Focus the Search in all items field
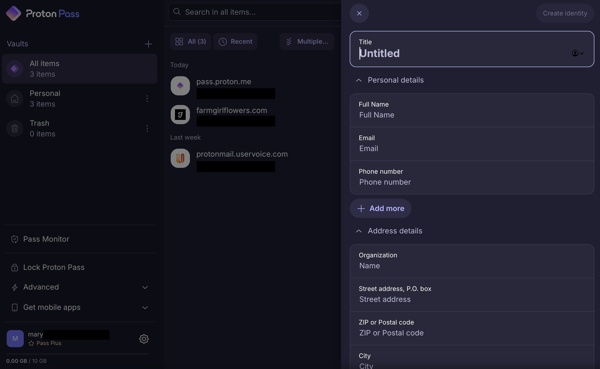This screenshot has width=600, height=369. tap(256, 12)
